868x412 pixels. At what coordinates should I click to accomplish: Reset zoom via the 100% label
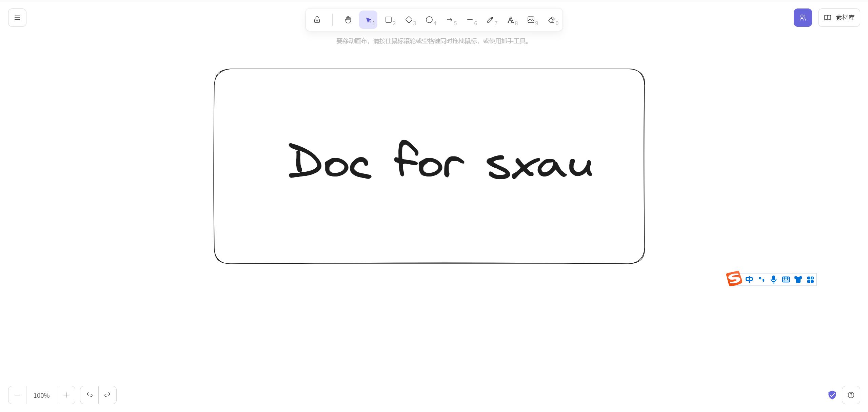42,395
